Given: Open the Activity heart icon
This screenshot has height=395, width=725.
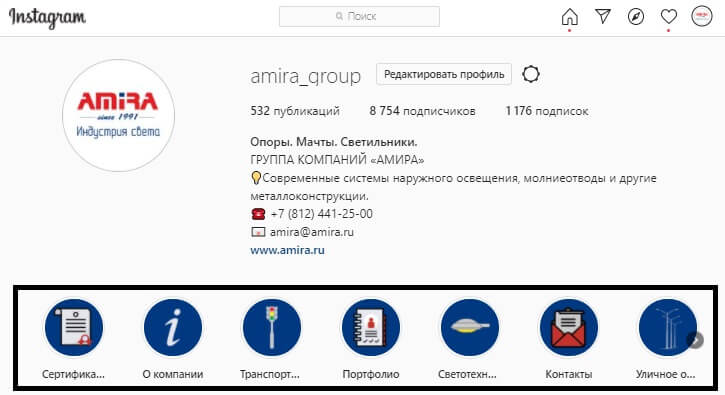Looking at the screenshot, I should click(669, 17).
